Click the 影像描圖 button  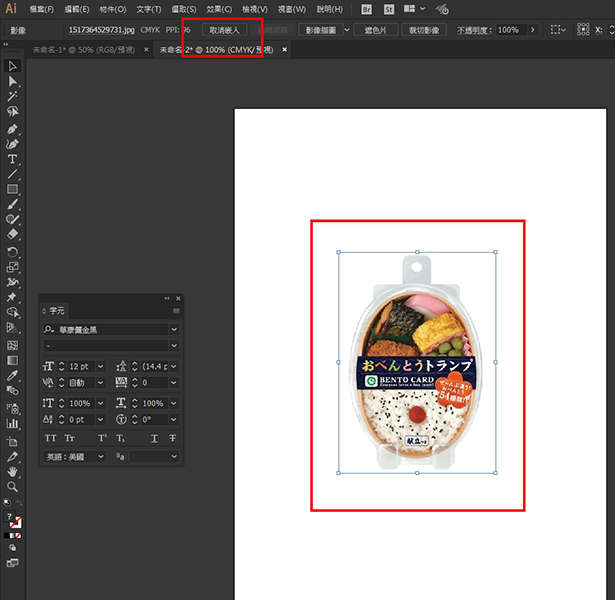point(321,30)
